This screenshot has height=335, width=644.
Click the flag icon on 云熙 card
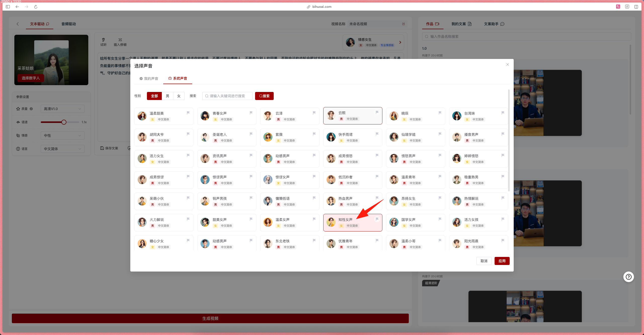(377, 112)
